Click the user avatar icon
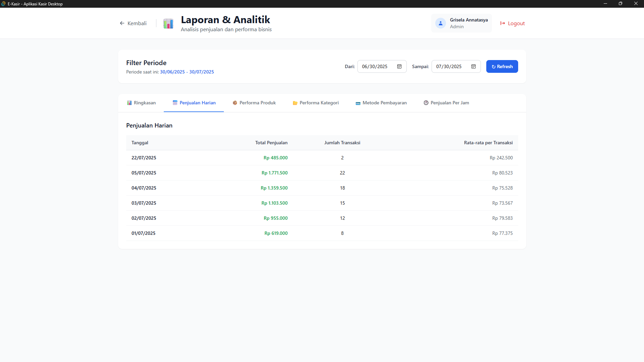This screenshot has width=644, height=362. tap(440, 23)
